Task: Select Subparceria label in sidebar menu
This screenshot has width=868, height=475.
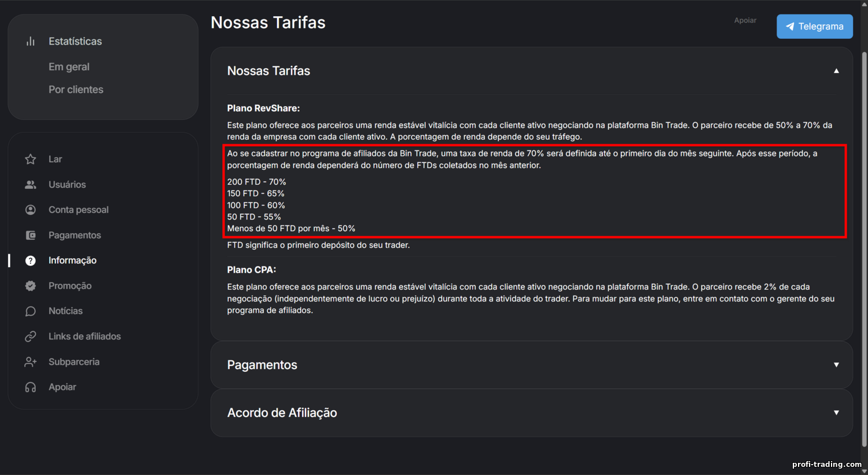Action: click(x=74, y=362)
